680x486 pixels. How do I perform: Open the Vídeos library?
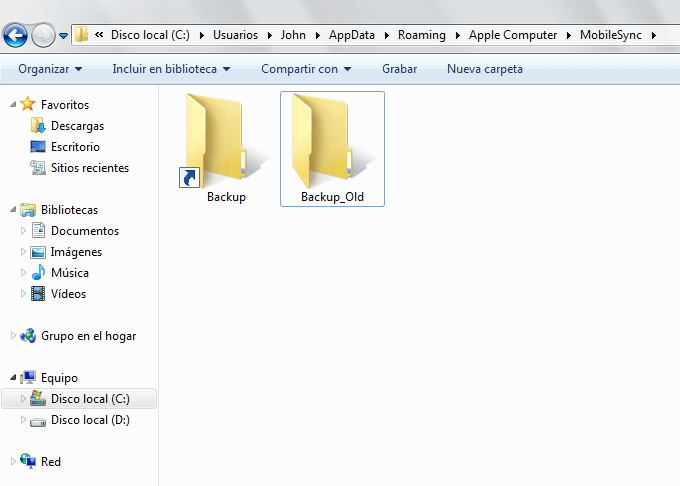coord(68,294)
